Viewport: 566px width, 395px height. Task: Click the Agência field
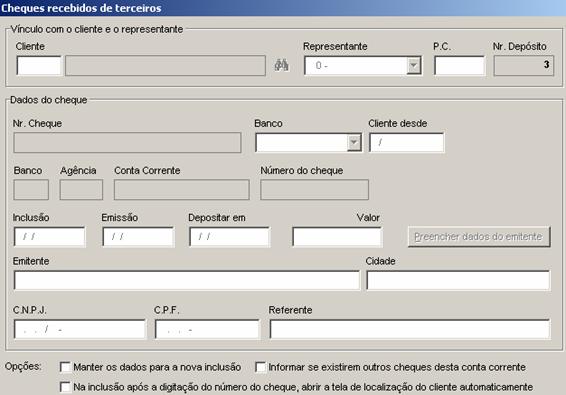click(x=81, y=190)
